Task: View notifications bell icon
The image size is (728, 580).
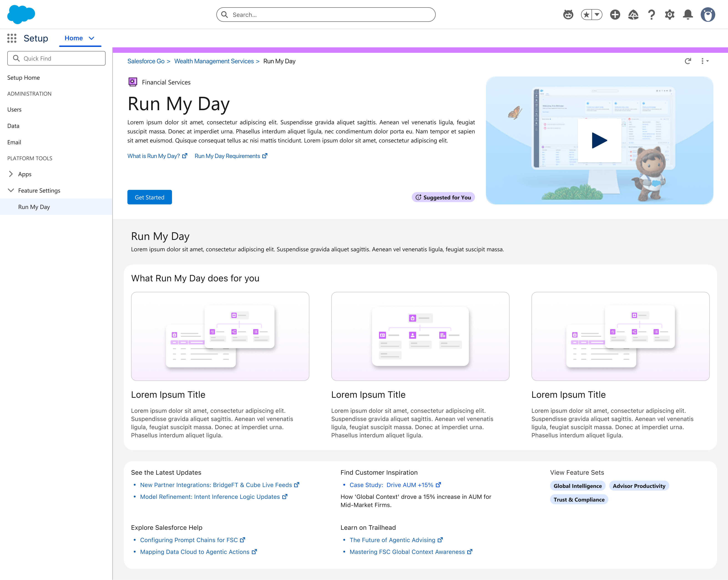Action: tap(688, 15)
